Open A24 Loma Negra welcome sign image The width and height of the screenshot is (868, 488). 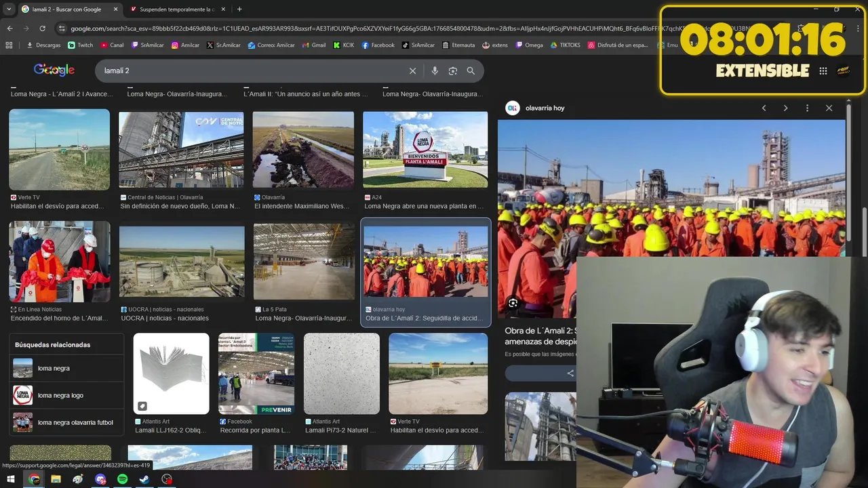click(x=425, y=149)
